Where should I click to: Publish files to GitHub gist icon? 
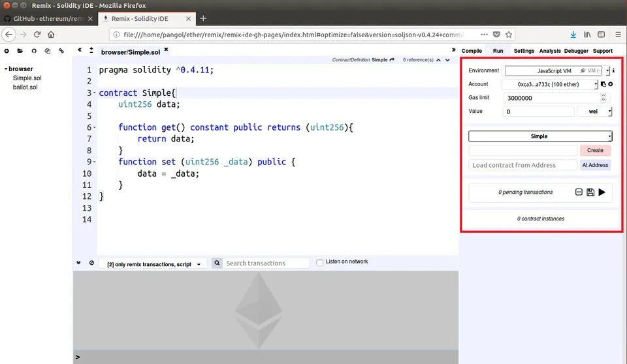34,51
